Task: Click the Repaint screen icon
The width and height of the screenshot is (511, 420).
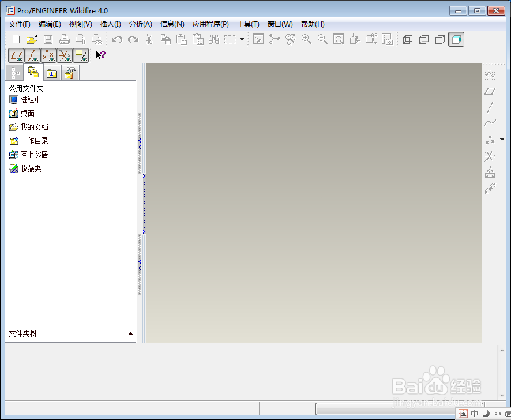Action: (258, 39)
